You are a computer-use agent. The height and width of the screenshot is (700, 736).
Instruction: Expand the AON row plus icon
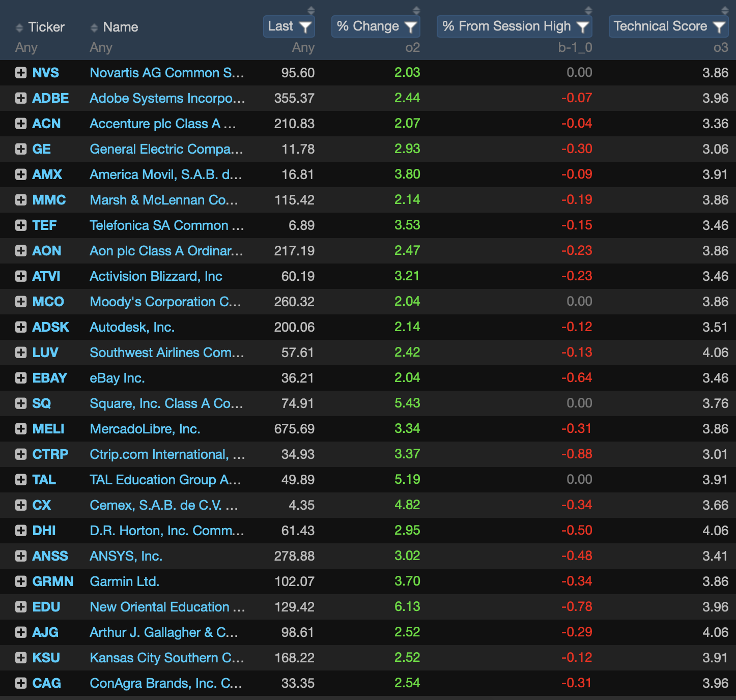21,251
